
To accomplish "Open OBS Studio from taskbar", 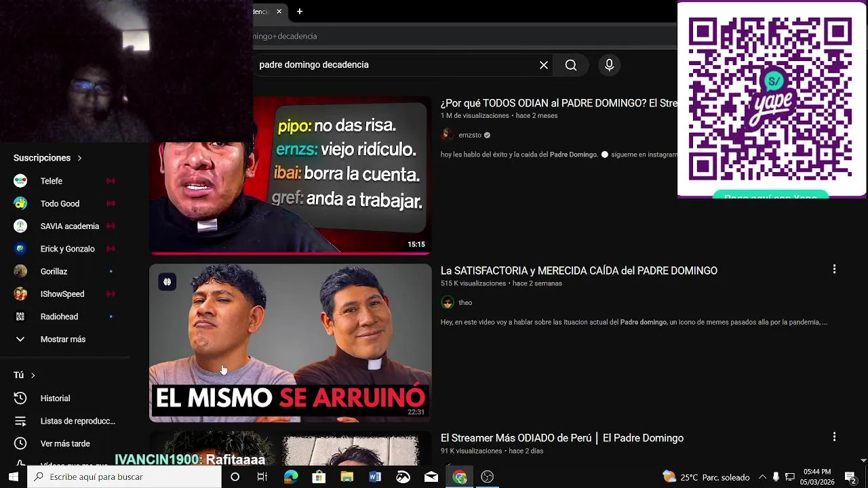I will pos(487,477).
